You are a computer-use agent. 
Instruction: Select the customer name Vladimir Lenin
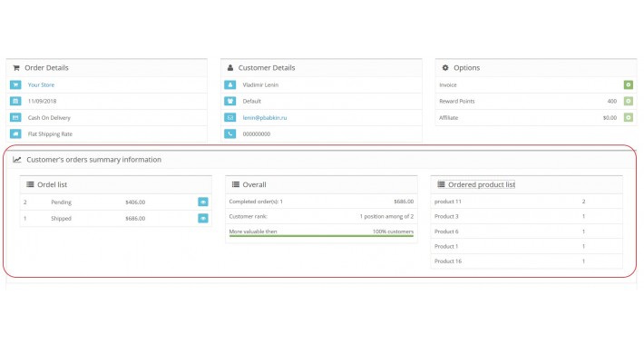tap(260, 84)
